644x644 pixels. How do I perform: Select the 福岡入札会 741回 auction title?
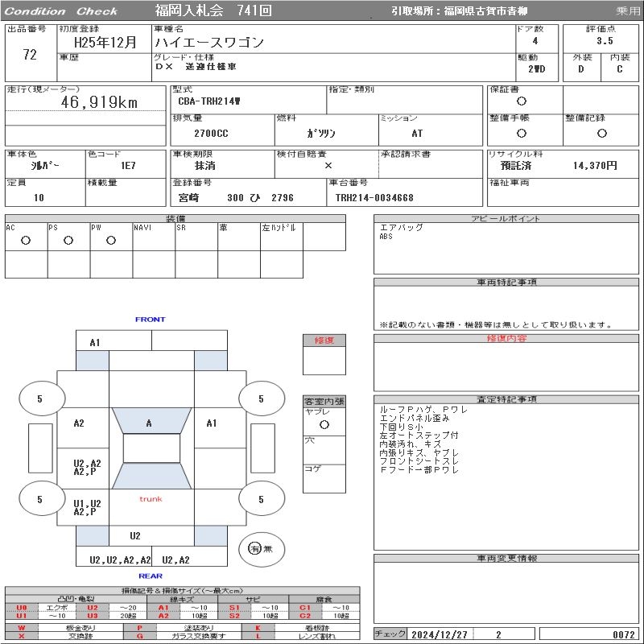pos(213,10)
